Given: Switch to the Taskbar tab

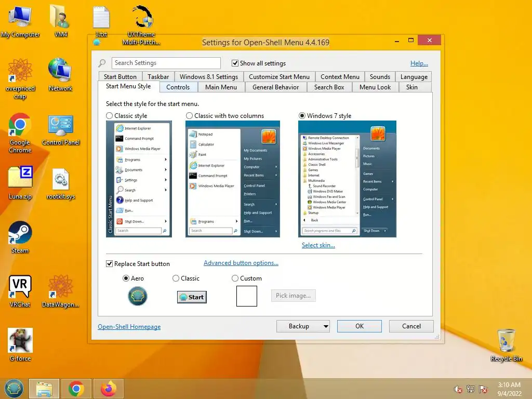Looking at the screenshot, I should (158, 77).
